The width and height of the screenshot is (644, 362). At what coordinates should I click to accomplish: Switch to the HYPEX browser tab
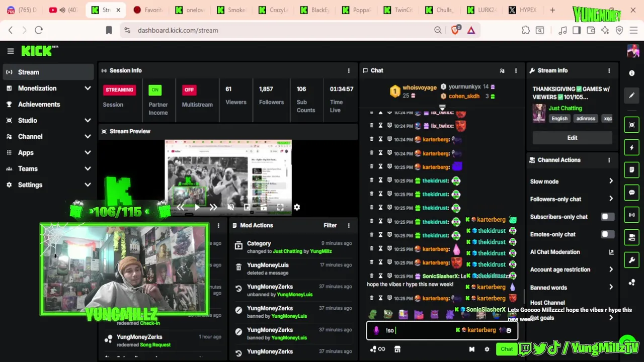[523, 10]
